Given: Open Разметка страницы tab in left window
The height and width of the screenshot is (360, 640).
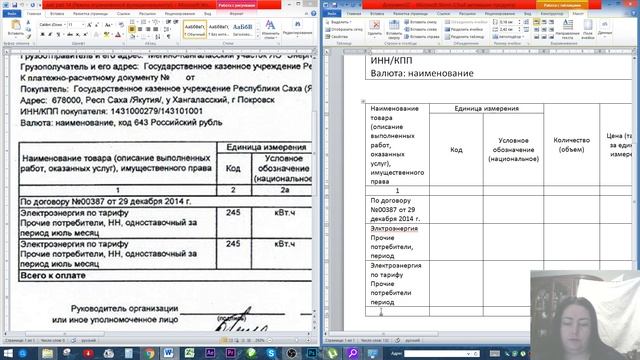Looking at the screenshot, I should coord(90,14).
